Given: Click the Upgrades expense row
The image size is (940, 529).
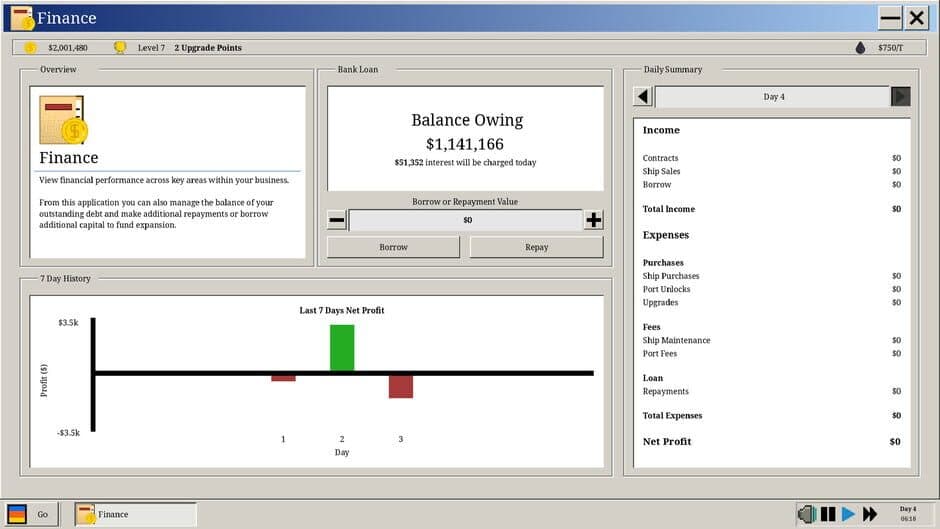Looking at the screenshot, I should (x=772, y=302).
